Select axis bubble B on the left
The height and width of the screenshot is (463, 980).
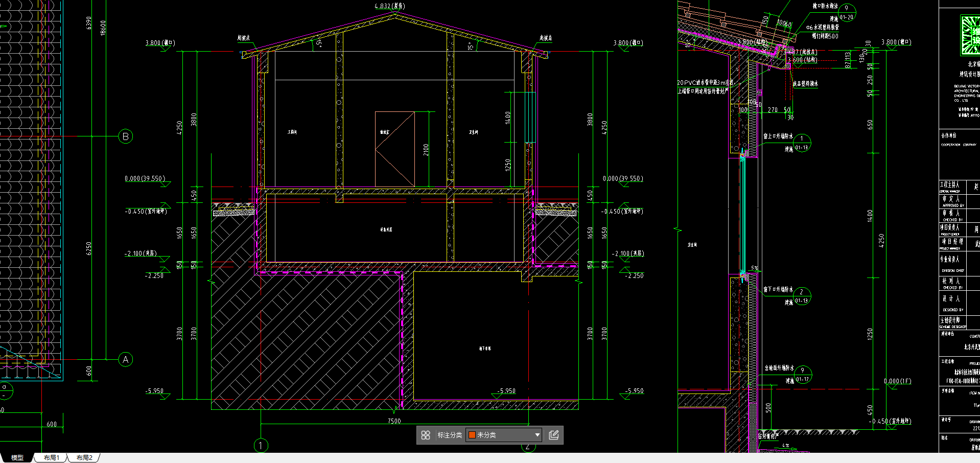[x=126, y=136]
